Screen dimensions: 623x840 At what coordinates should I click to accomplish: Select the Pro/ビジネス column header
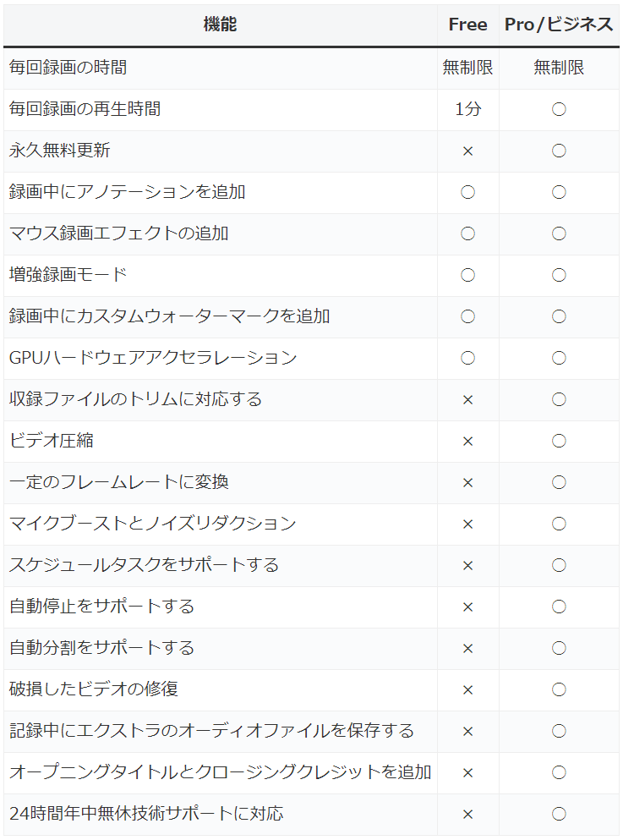point(559,25)
